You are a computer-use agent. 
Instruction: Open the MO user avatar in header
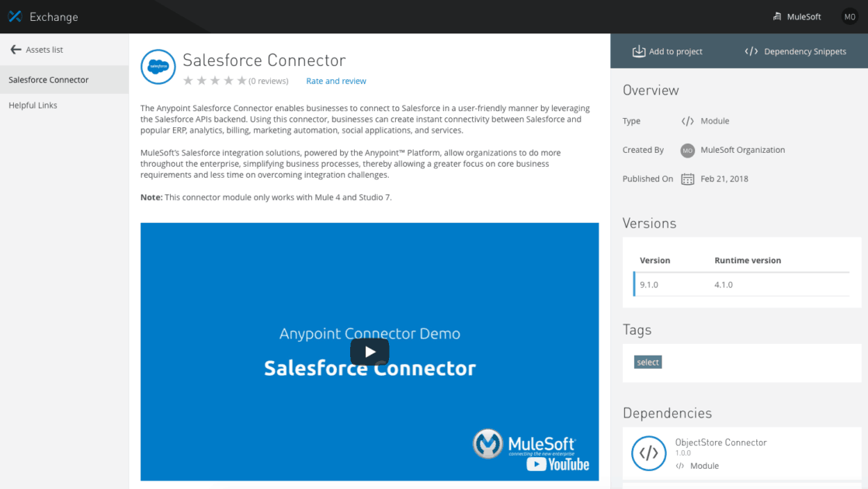(x=849, y=16)
